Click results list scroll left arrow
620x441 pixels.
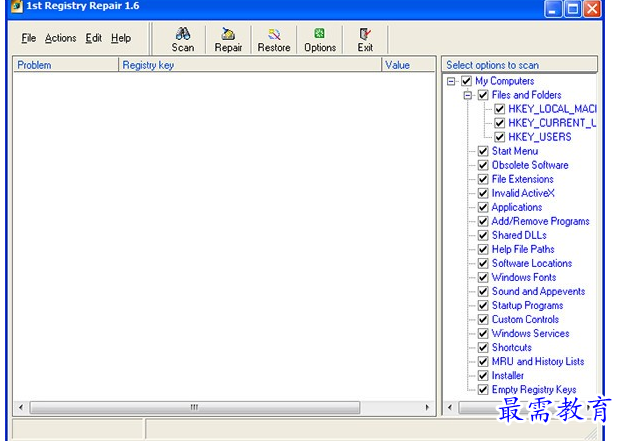tap(21, 407)
